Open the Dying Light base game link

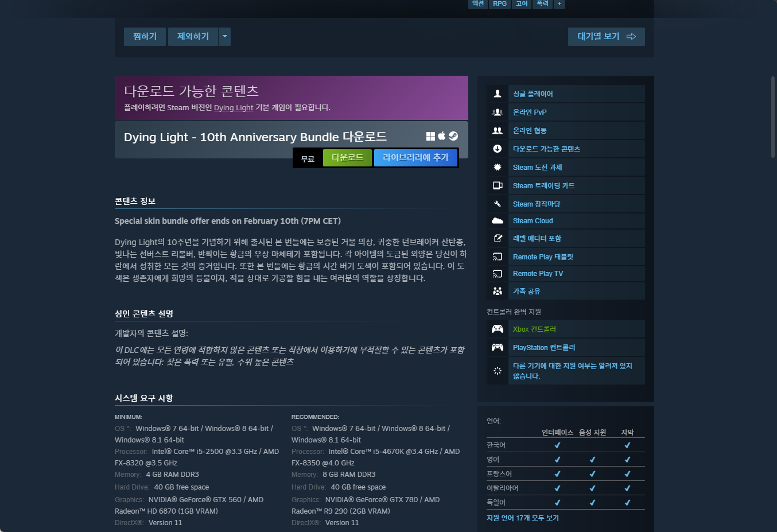(x=234, y=107)
